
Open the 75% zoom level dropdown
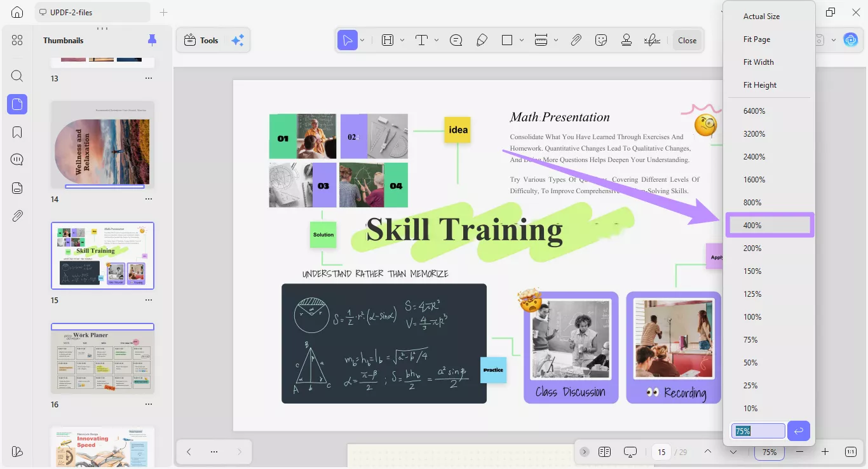coord(770,452)
